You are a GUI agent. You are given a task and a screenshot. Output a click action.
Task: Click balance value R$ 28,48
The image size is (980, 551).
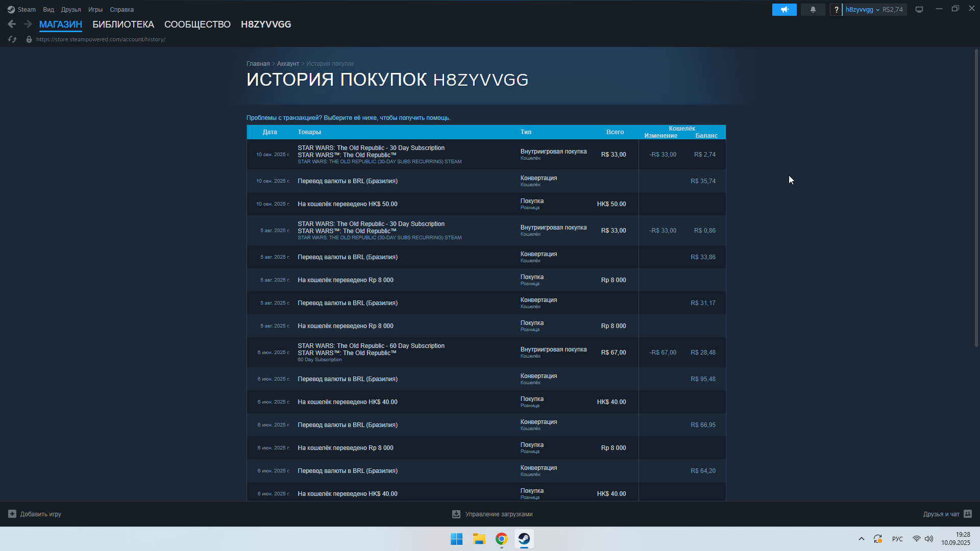tap(703, 353)
